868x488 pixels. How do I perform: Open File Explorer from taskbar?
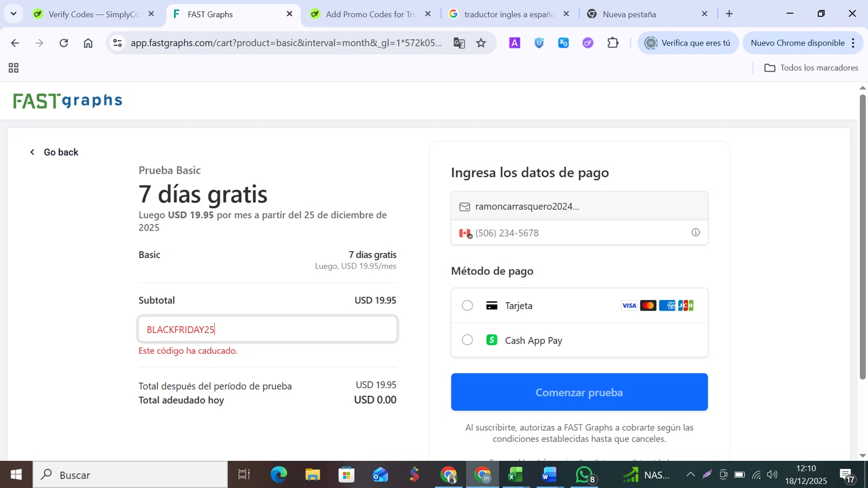pyautogui.click(x=312, y=475)
